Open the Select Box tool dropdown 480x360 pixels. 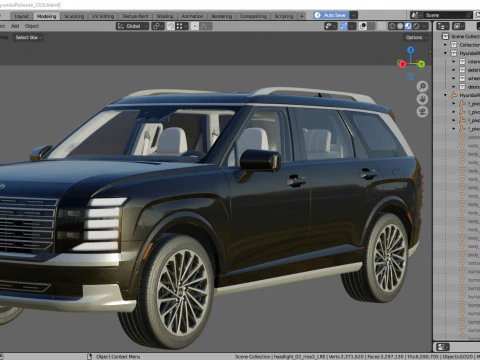28,37
